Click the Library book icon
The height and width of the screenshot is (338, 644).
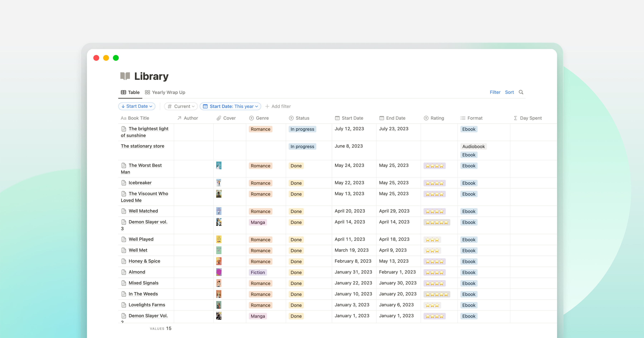click(x=125, y=76)
